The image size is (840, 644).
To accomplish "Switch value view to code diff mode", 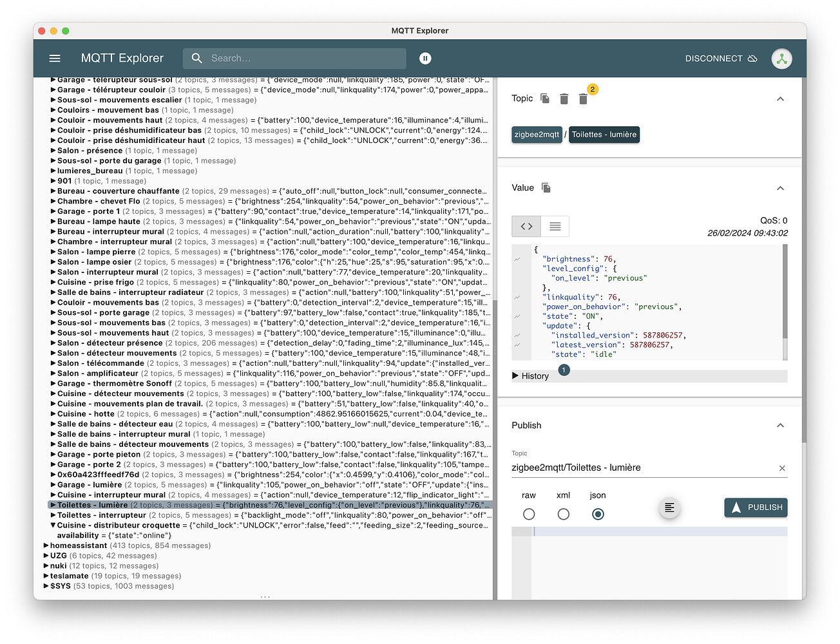I will pos(526,226).
